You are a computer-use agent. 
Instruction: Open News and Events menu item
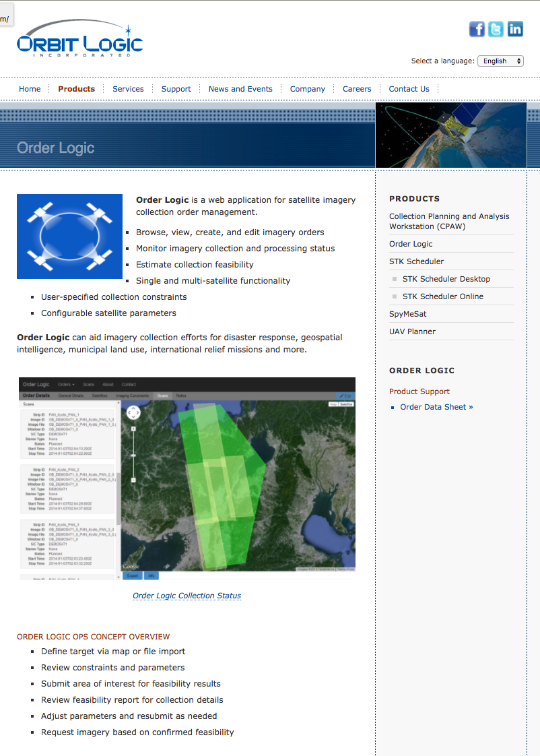tap(240, 89)
